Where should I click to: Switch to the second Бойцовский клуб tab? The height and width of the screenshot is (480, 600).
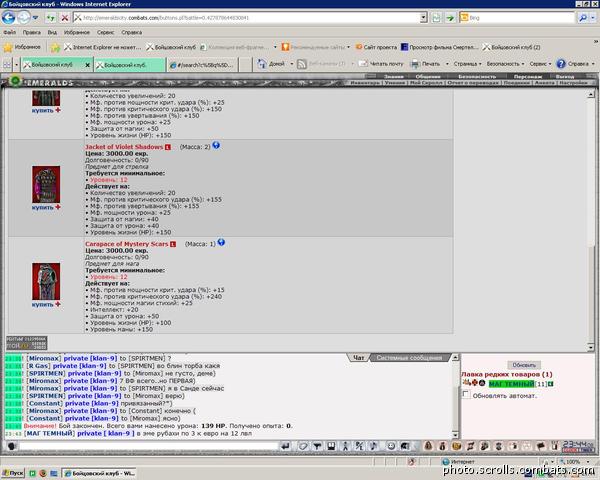click(x=129, y=65)
